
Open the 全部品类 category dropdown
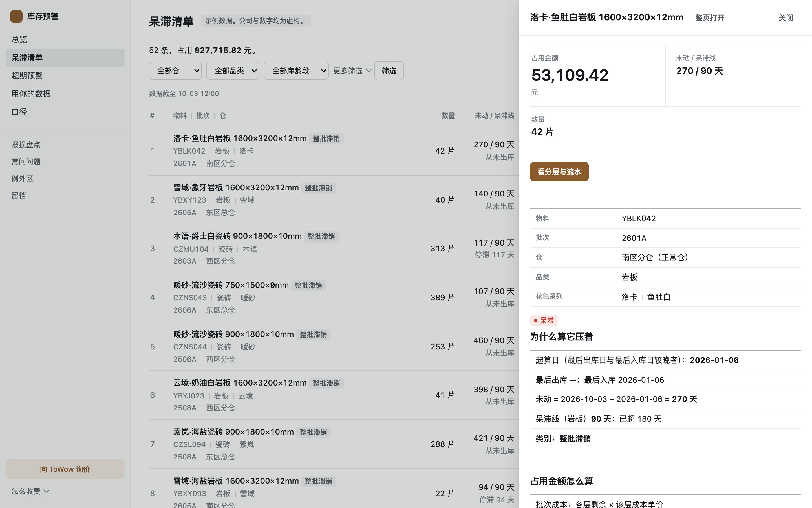click(x=233, y=71)
